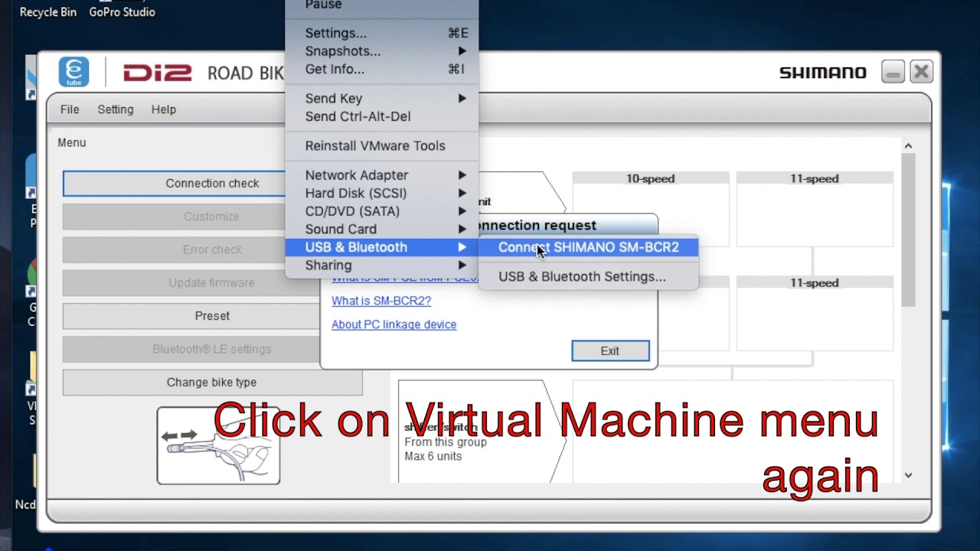Click the "From this group" text
The image size is (980, 551).
[x=446, y=442]
